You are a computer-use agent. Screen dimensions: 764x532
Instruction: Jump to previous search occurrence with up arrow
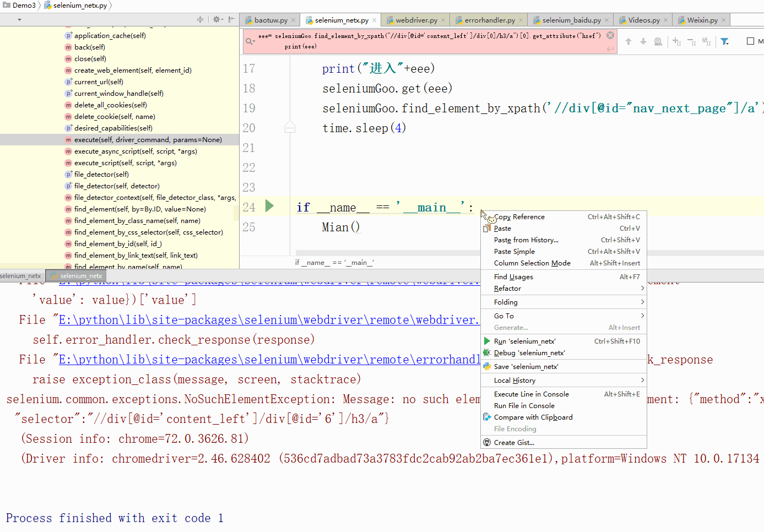[628, 42]
